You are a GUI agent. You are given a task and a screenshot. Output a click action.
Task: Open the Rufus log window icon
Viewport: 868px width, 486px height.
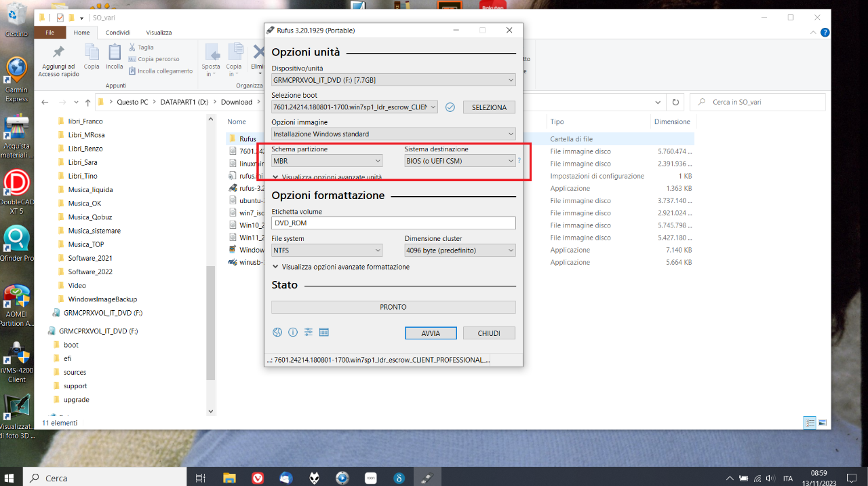tap(324, 333)
